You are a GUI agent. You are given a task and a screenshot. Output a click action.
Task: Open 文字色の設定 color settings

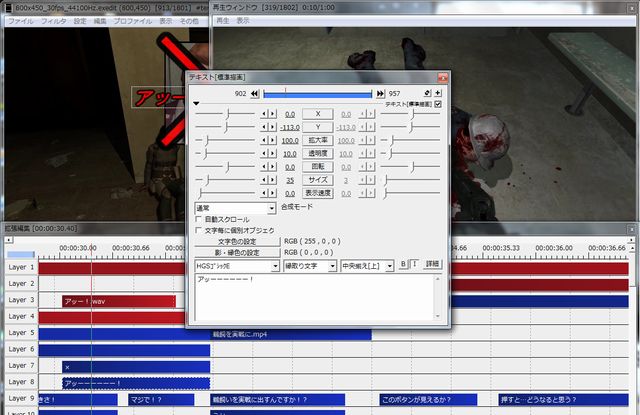(x=237, y=241)
